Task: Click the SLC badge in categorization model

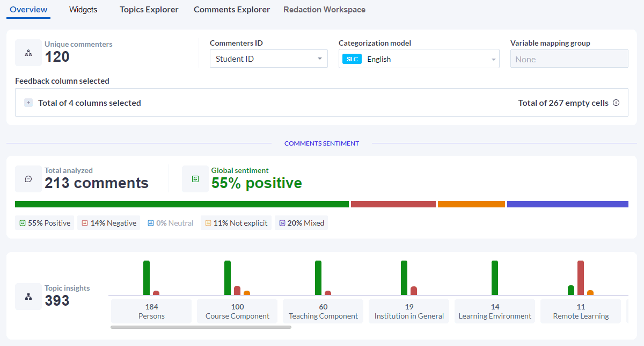Action: pos(352,59)
